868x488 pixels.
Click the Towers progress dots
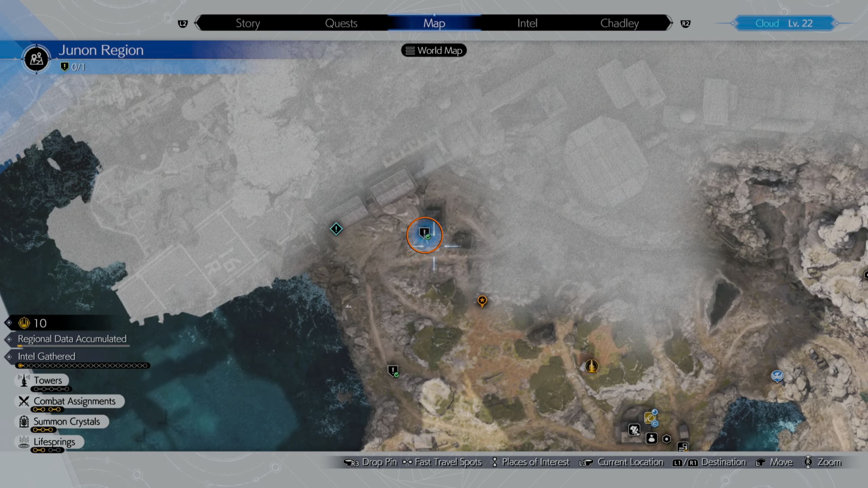pyautogui.click(x=51, y=389)
